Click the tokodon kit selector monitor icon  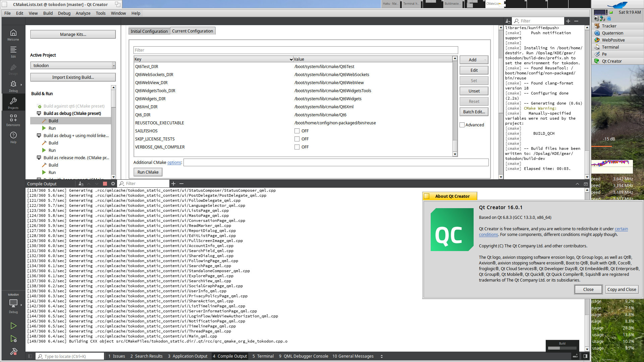coord(13,304)
